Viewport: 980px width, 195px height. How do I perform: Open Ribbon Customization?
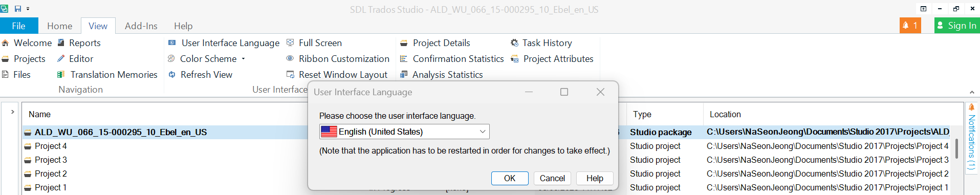[338, 59]
